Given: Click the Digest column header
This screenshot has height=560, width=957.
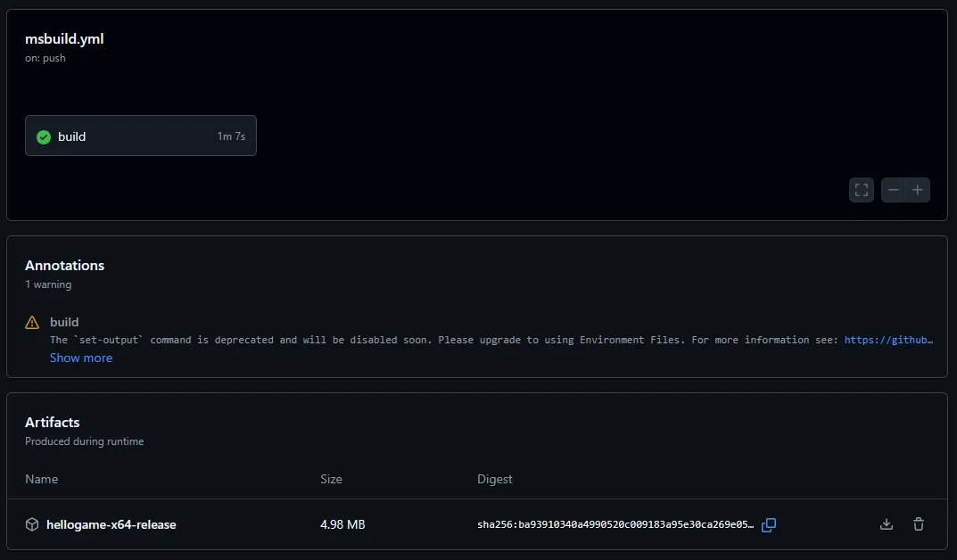Looking at the screenshot, I should 494,479.
